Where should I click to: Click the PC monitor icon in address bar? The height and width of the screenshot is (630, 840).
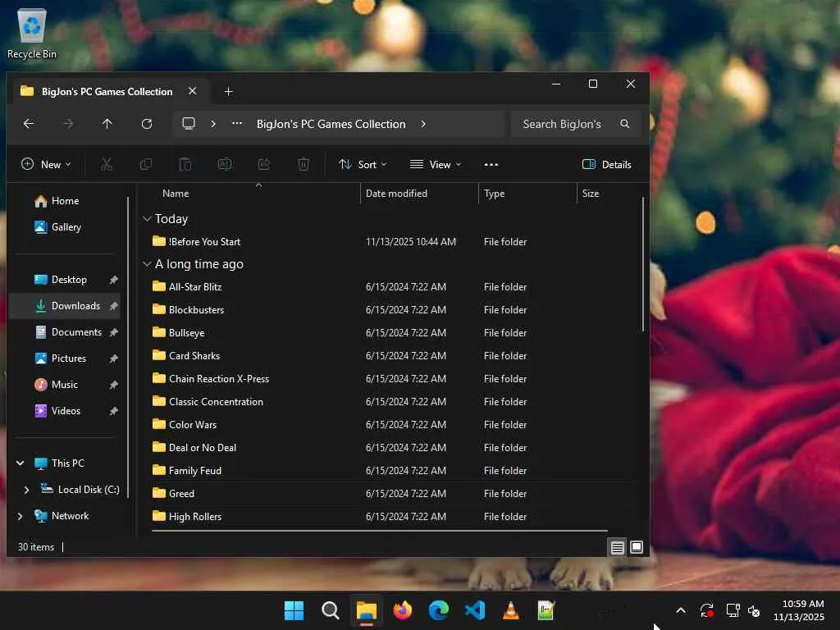(x=189, y=124)
